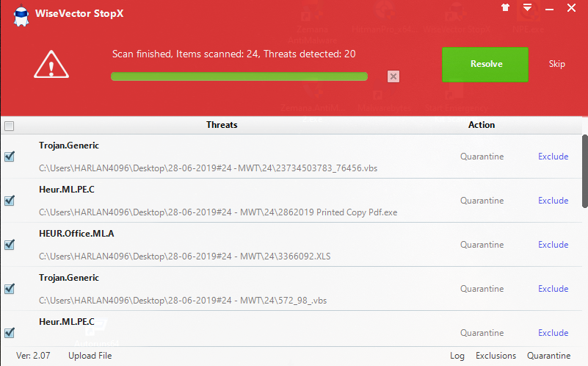This screenshot has width=588, height=366.
Task: Click the WiseVector StopX title text
Action: point(79,13)
